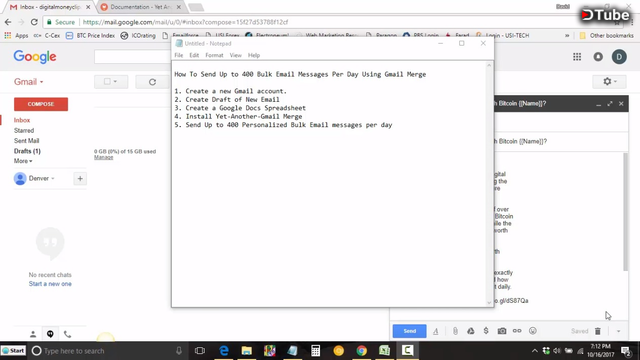Open Task View on the taskbar
The height and width of the screenshot is (360, 640).
[x=200, y=351]
